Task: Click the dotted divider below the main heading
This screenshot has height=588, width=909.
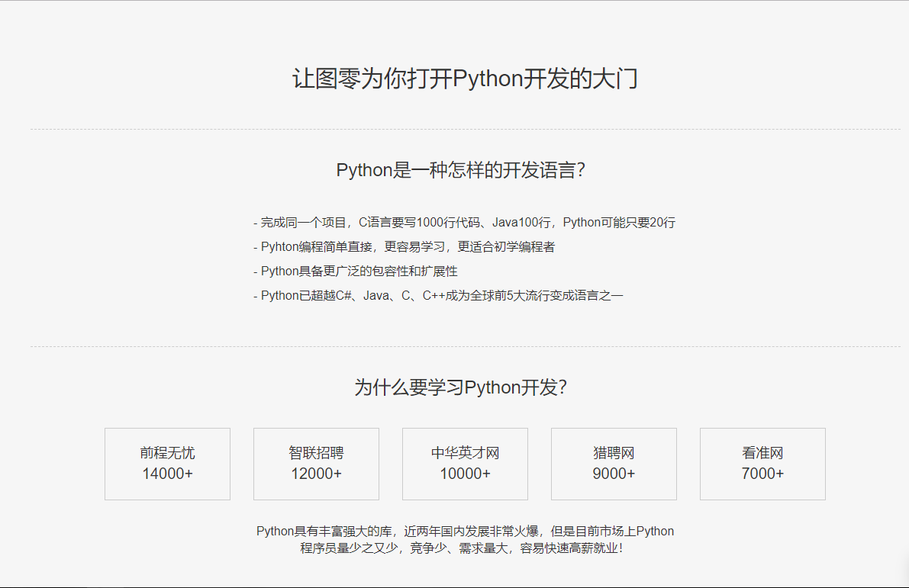Action: [x=454, y=130]
